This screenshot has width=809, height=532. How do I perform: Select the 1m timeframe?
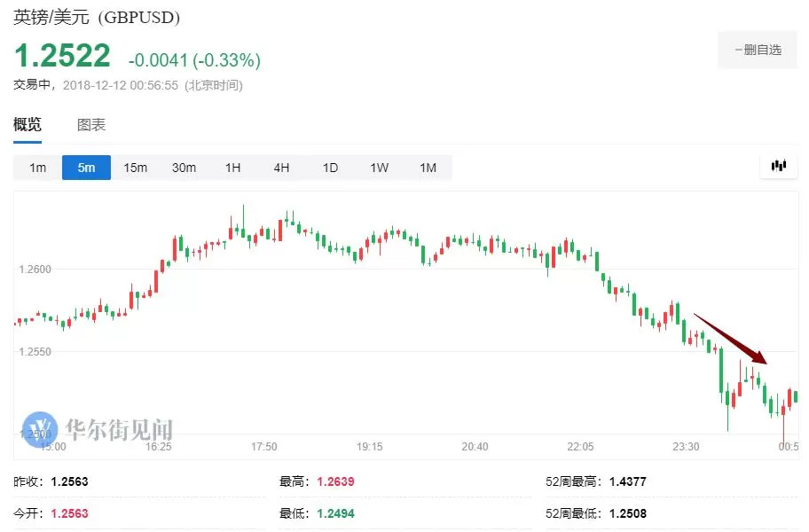37,168
